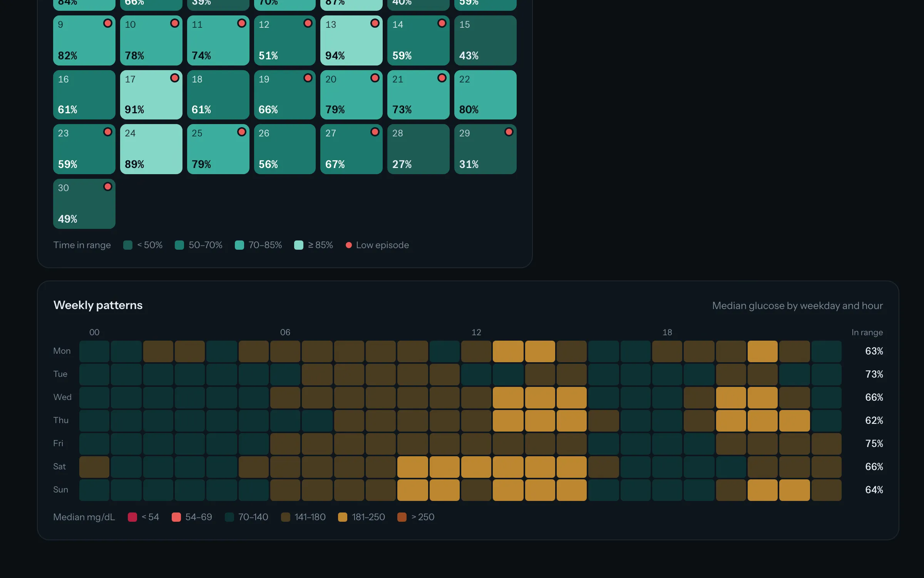
Task: Click the low episode dot on day 25
Action: coord(242,132)
